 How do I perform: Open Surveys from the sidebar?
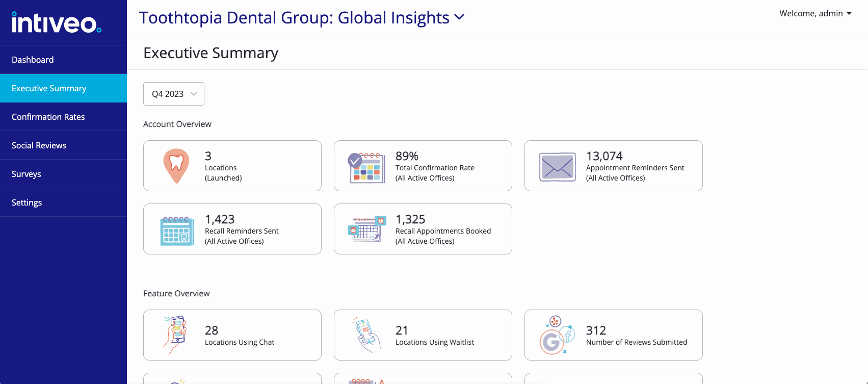click(27, 174)
